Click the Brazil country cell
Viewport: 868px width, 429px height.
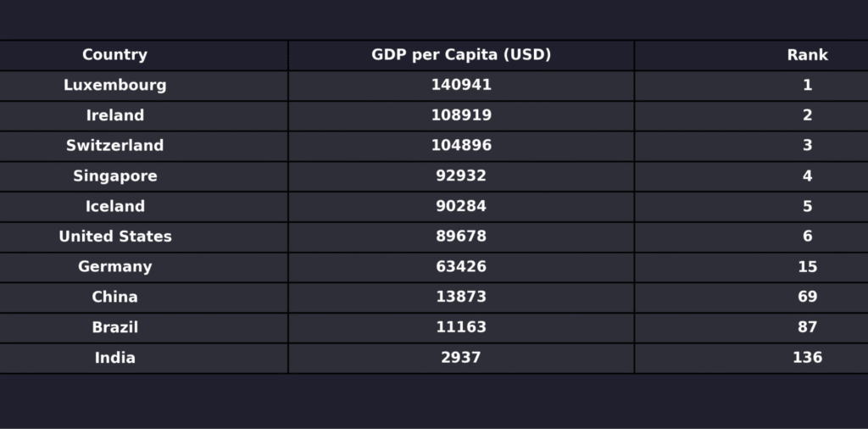tap(114, 327)
